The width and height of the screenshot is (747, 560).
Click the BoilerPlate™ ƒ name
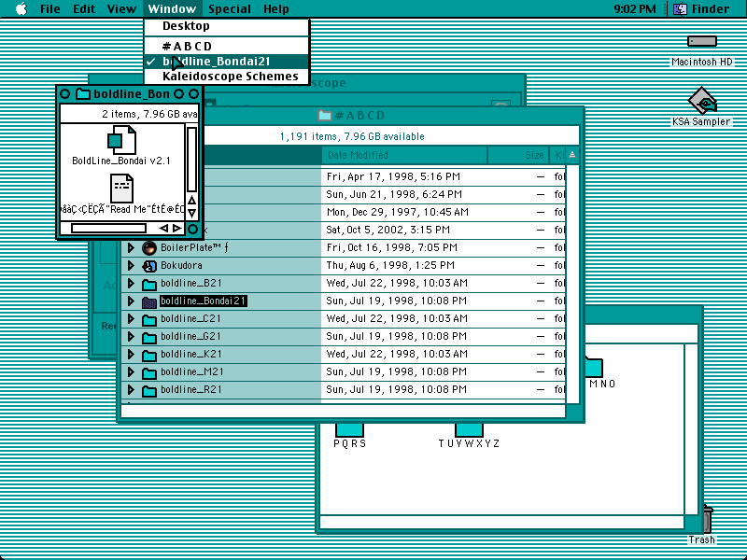[194, 247]
